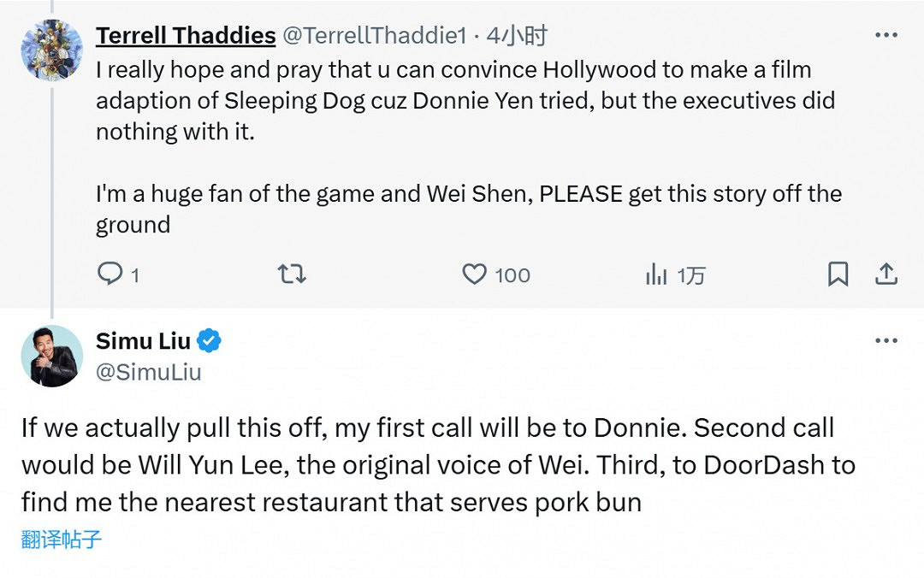
Task: Bookmark Terrell Thaddies' tweet
Action: tap(838, 274)
